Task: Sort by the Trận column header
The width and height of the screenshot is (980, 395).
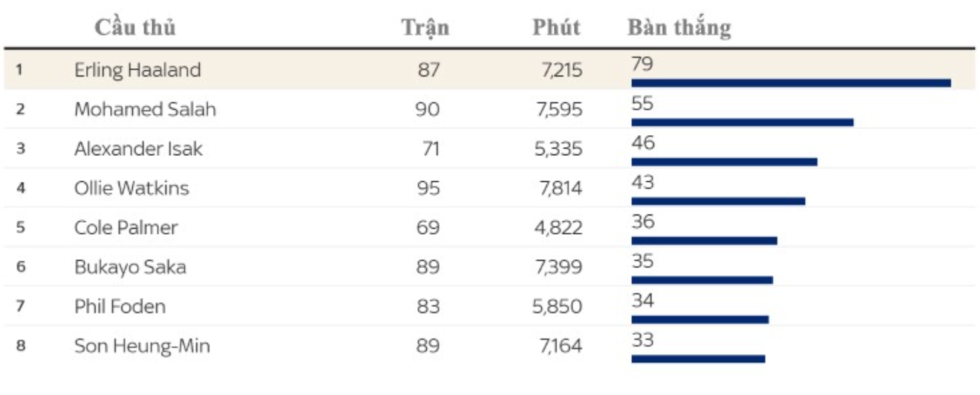Action: (x=425, y=27)
